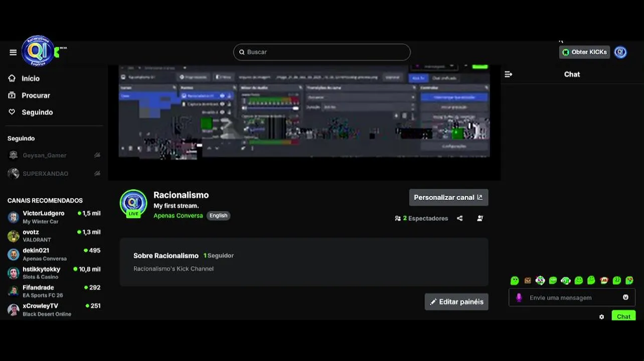
Task: Focus the Envie uma mensagem field
Action: pyautogui.click(x=572, y=297)
